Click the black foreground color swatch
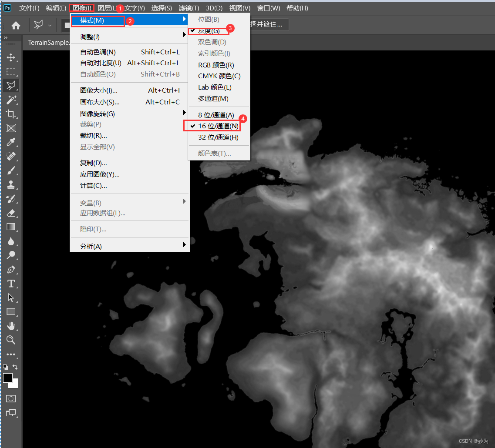Screen dimensions: 495x448 pyautogui.click(x=7, y=378)
